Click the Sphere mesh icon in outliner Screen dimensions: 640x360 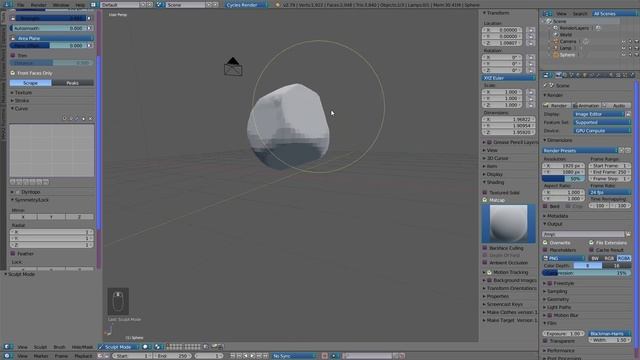556,55
